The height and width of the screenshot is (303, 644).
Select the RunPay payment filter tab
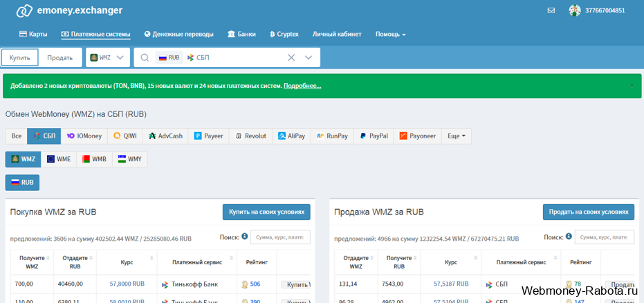point(332,136)
